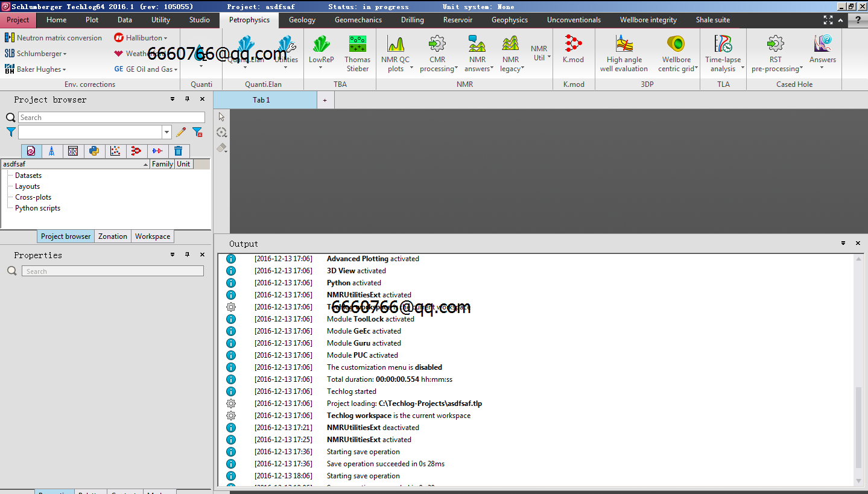Open the Project ribbon tab
This screenshot has width=868, height=494.
(x=18, y=20)
